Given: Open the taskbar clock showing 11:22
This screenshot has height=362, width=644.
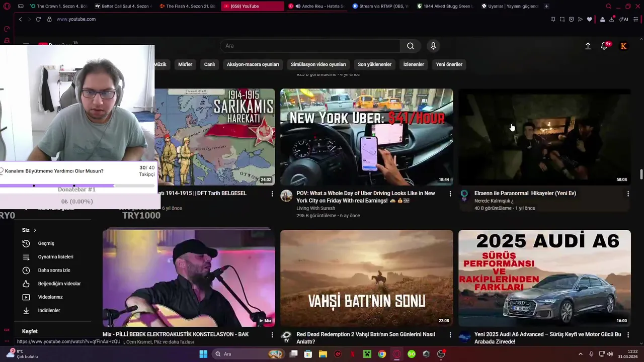Looking at the screenshot, I should (x=628, y=354).
